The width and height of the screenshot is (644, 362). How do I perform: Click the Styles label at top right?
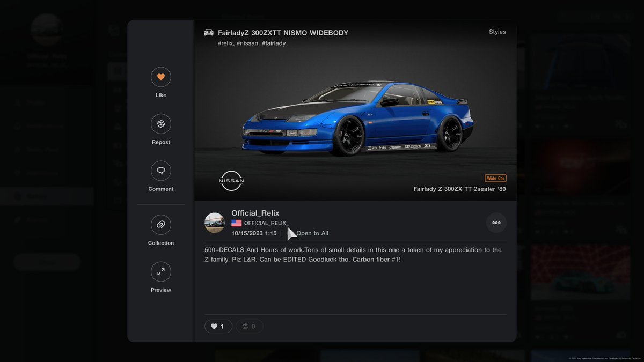497,32
